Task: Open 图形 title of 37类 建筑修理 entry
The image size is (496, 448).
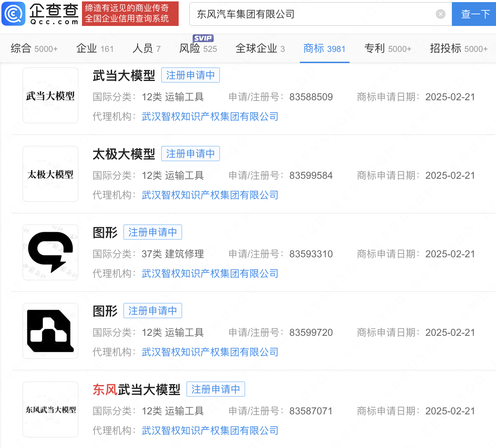Action: (x=105, y=232)
